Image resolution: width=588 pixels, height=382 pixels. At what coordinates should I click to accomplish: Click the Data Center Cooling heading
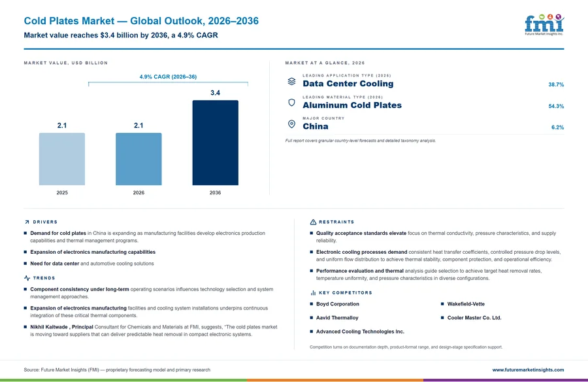pyautogui.click(x=348, y=84)
